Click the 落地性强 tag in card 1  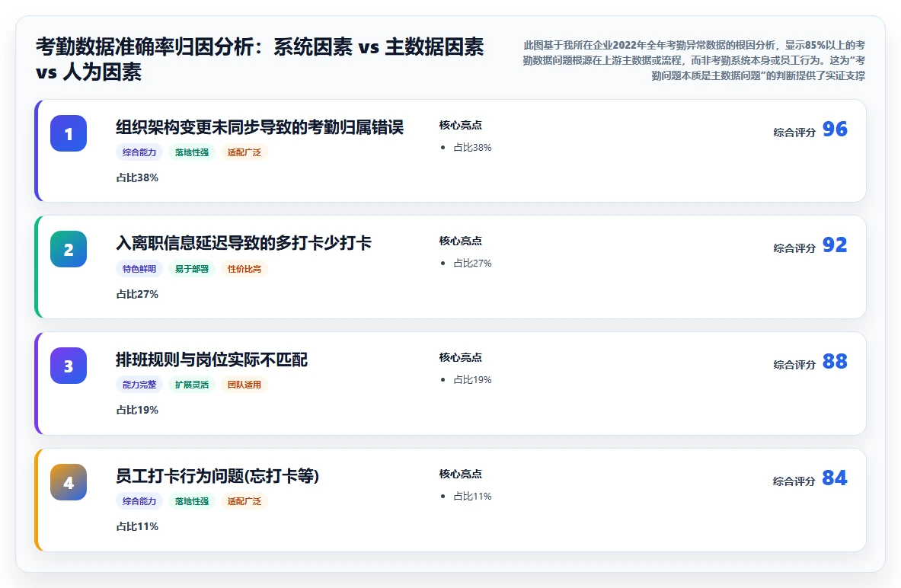192,152
